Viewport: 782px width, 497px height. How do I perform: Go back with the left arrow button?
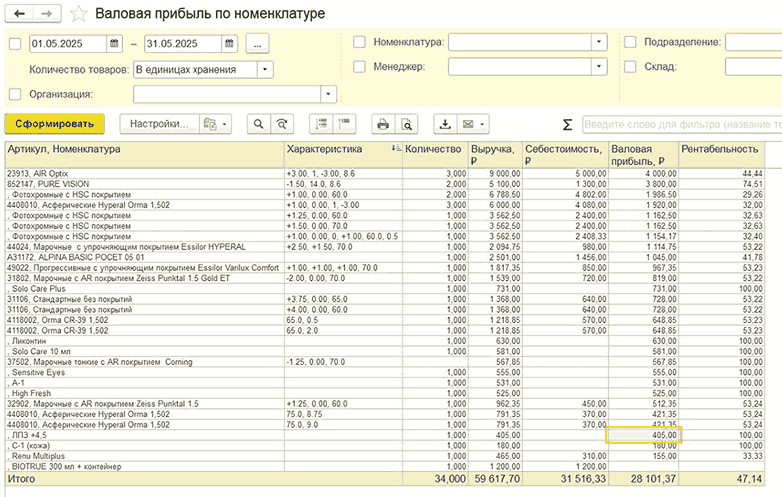[19, 14]
